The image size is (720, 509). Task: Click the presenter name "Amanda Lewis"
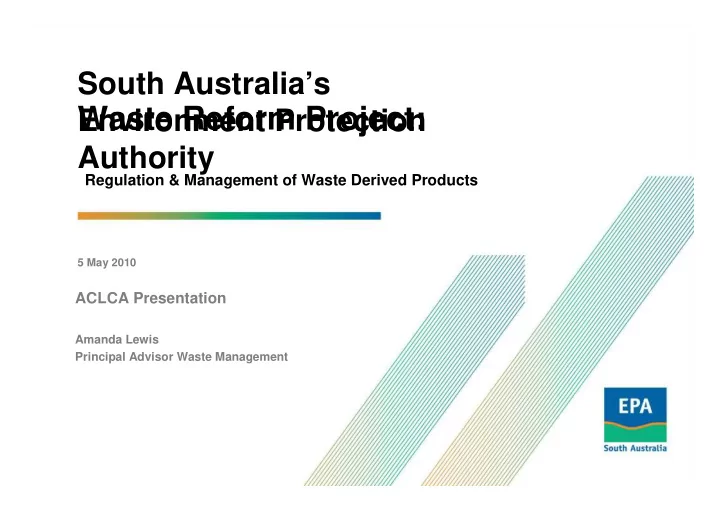117,339
